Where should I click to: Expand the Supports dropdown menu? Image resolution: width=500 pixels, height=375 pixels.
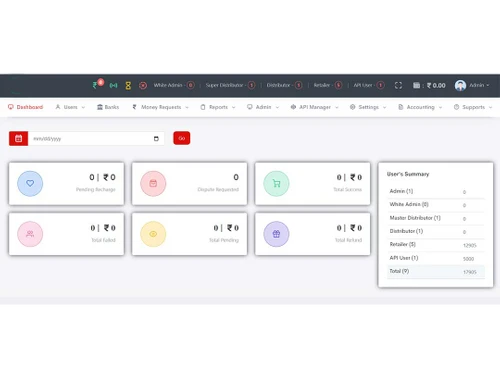click(473, 107)
